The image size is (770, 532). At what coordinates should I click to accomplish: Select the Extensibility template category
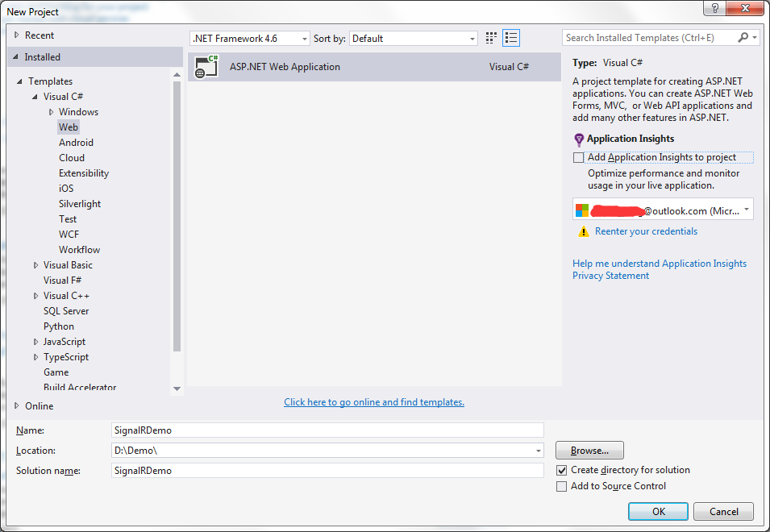tap(84, 173)
